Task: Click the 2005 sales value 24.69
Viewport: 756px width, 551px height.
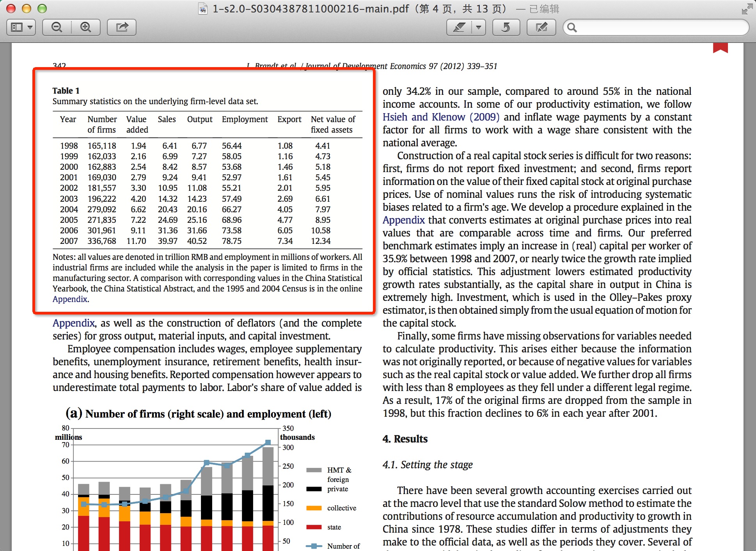Action: coord(168,220)
